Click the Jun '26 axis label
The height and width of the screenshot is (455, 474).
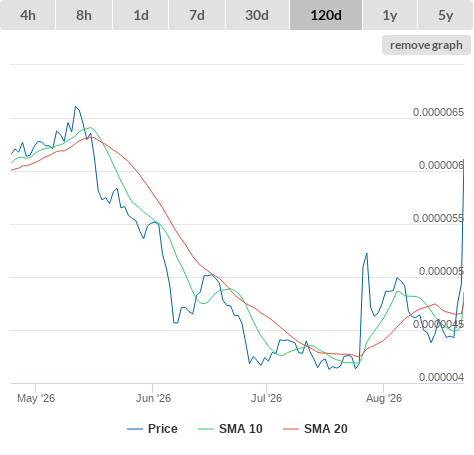coord(153,398)
